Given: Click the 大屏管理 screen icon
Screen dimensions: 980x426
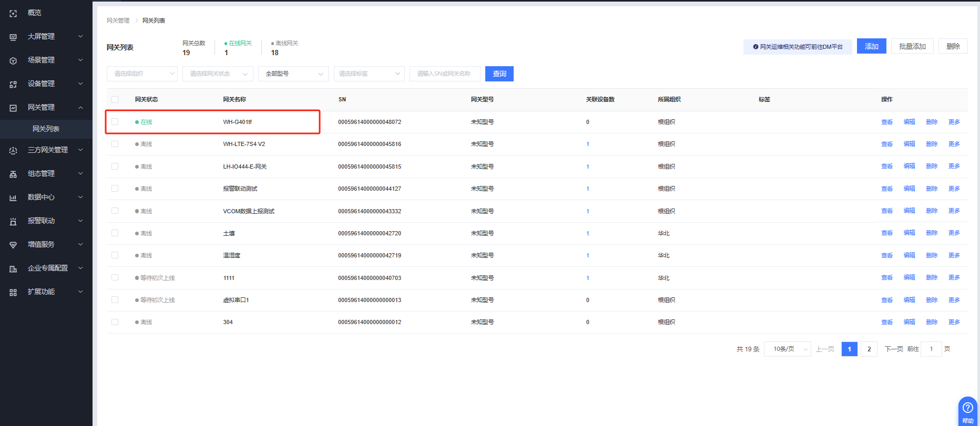Looking at the screenshot, I should point(13,37).
